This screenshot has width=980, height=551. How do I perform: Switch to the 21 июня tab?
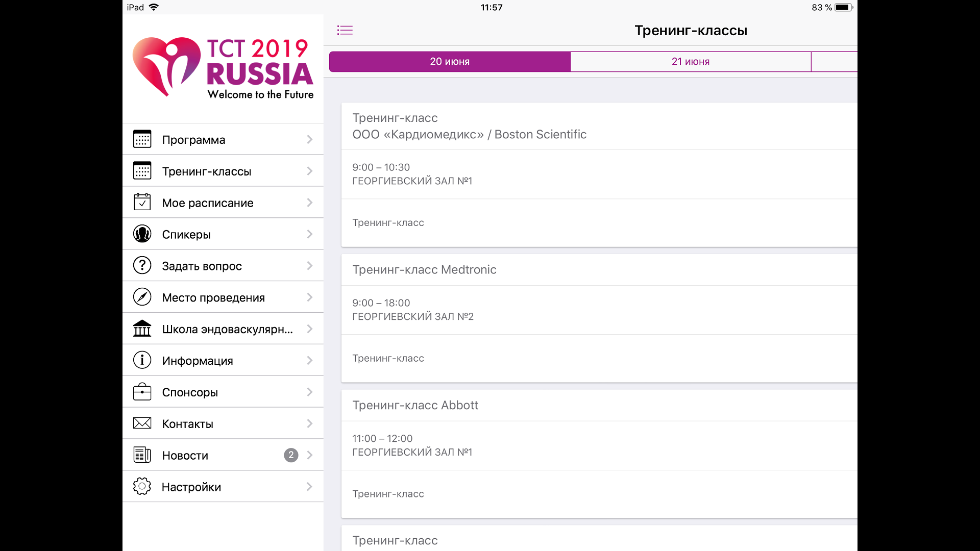(690, 61)
